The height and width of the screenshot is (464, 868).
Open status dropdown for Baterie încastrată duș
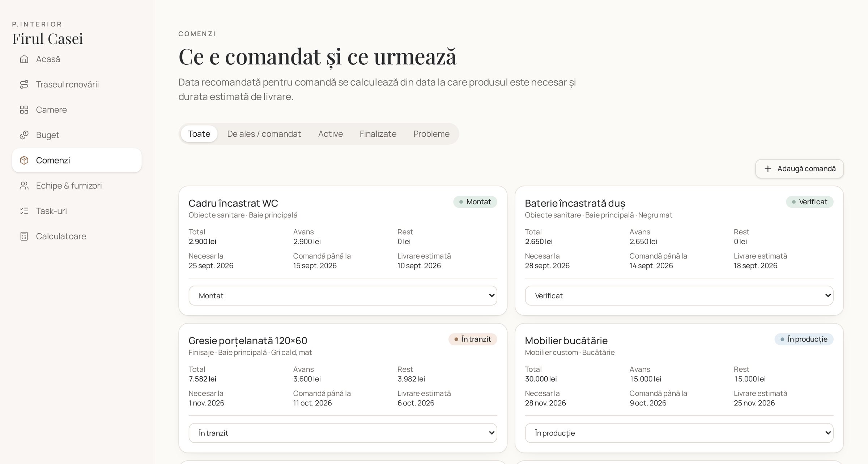coord(679,295)
